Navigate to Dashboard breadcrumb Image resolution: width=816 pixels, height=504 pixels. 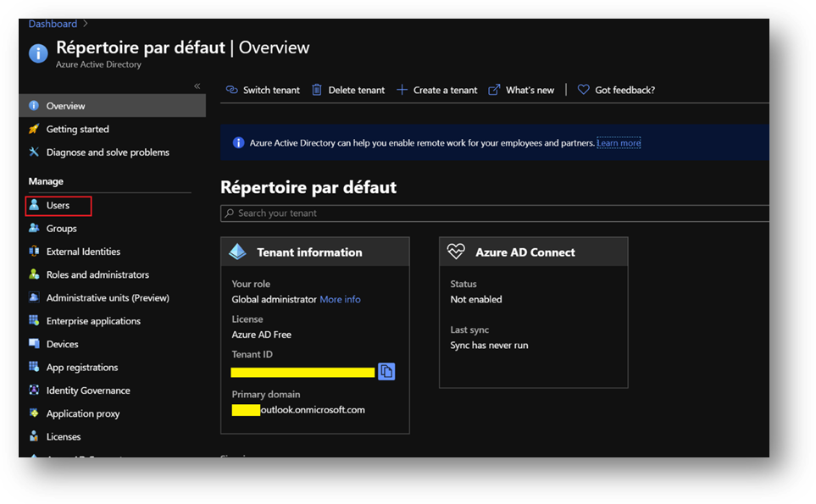[x=53, y=24]
